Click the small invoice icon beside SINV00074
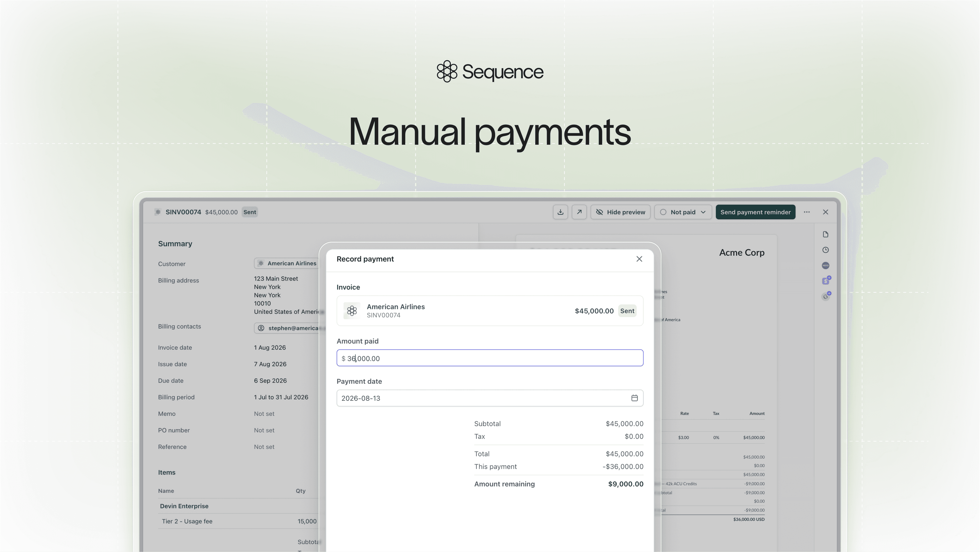This screenshot has height=552, width=980. tap(158, 212)
